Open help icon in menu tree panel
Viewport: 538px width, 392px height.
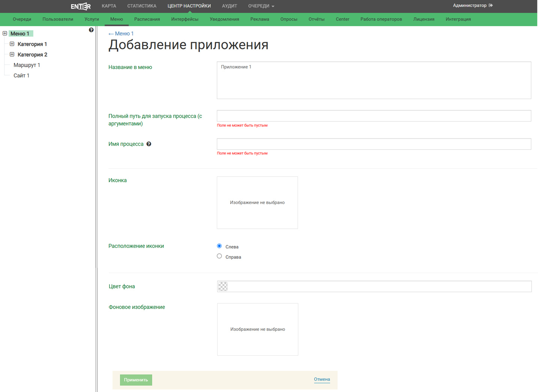tap(91, 30)
